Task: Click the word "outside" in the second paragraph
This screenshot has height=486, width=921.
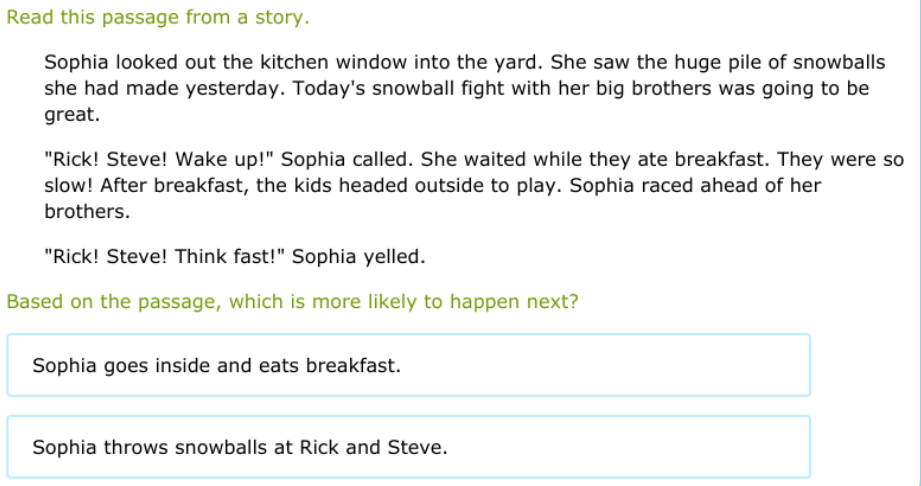Action: click(x=439, y=185)
